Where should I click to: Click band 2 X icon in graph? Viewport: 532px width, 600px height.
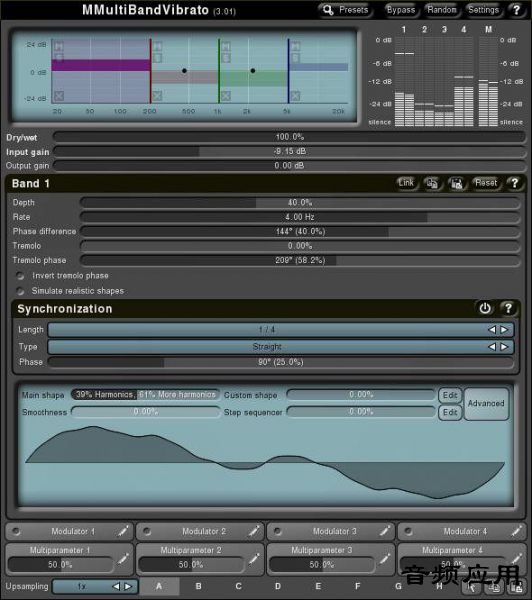click(157, 96)
